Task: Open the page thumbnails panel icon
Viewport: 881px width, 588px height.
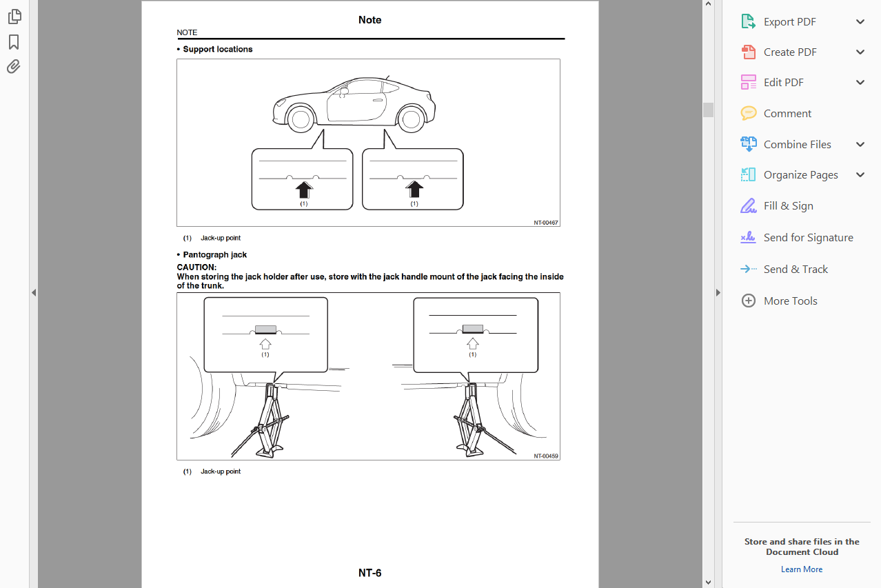Action: click(14, 17)
